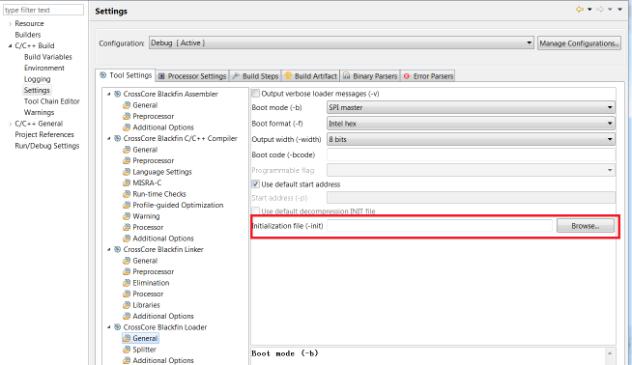
Task: Select Environment in the sidebar
Action: pyautogui.click(x=44, y=68)
